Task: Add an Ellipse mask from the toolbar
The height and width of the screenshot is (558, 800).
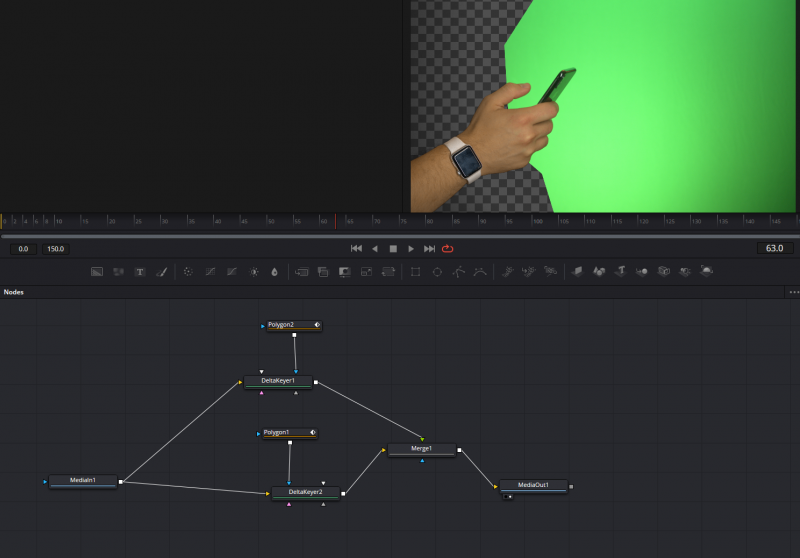Action: pyautogui.click(x=437, y=271)
